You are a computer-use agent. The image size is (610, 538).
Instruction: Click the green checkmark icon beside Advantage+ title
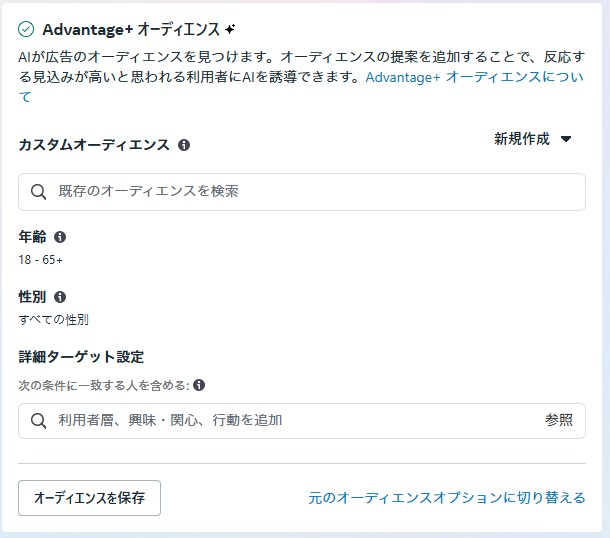pos(27,30)
